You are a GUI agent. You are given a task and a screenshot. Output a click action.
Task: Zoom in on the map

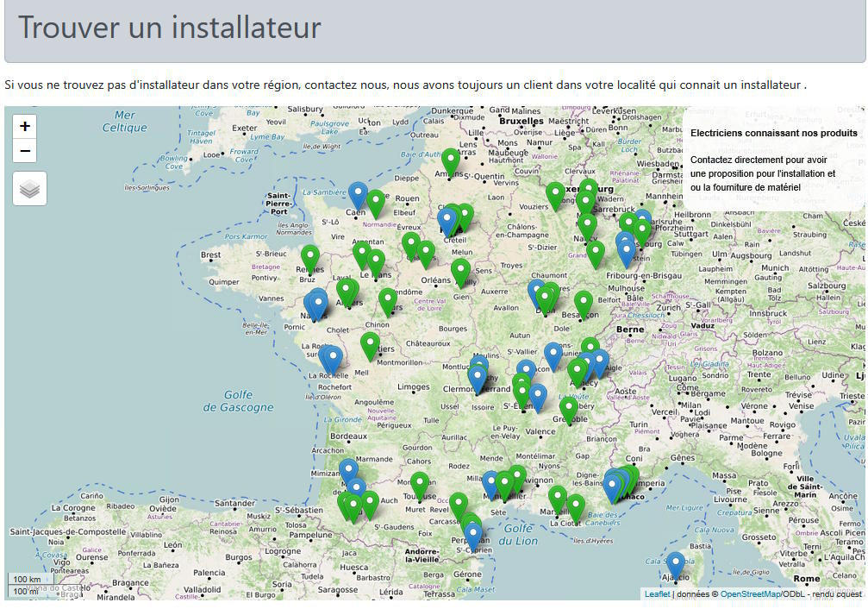(24, 126)
